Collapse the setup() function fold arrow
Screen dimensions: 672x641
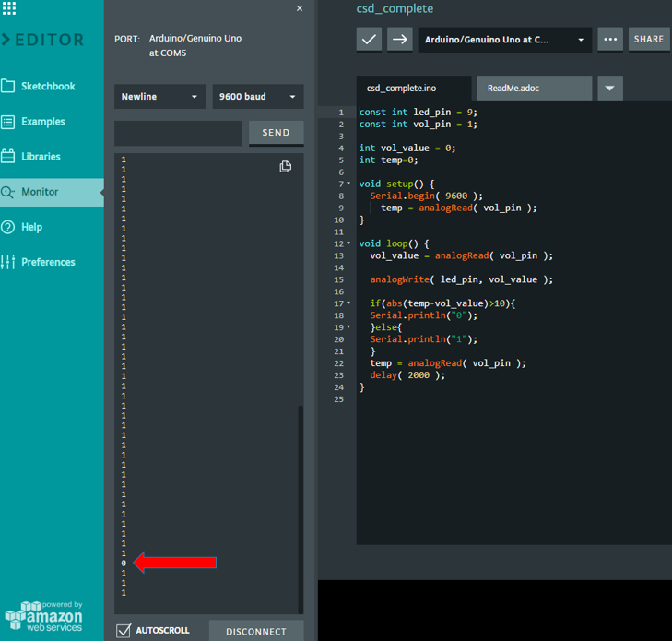(348, 184)
